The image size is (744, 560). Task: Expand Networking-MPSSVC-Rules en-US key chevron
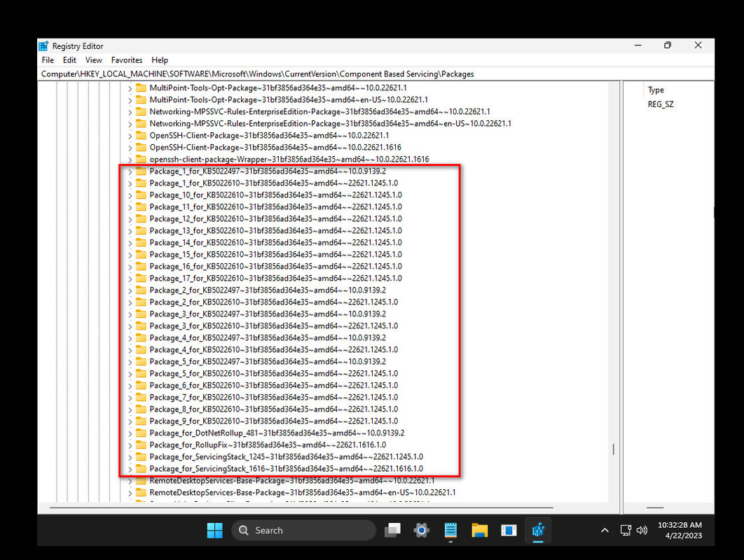pyautogui.click(x=130, y=124)
